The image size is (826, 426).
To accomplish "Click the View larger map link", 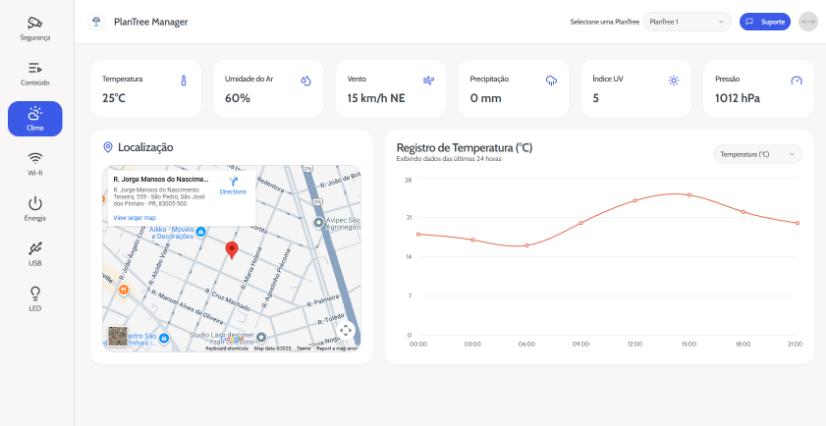I will pos(135,217).
